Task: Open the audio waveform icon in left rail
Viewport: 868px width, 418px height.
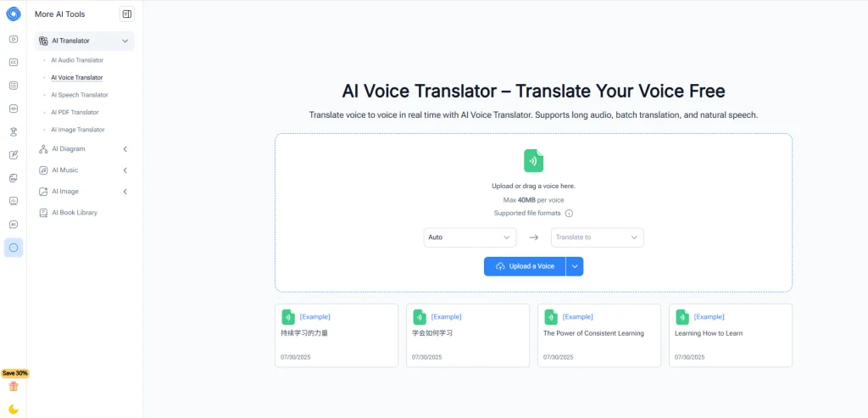Action: (14, 109)
